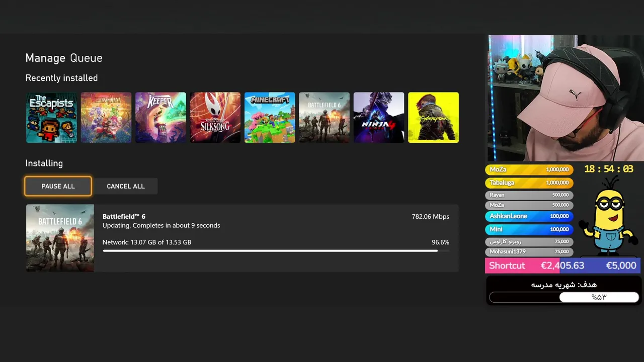Click the Recently installed heading
This screenshot has width=644, height=362.
pos(61,78)
